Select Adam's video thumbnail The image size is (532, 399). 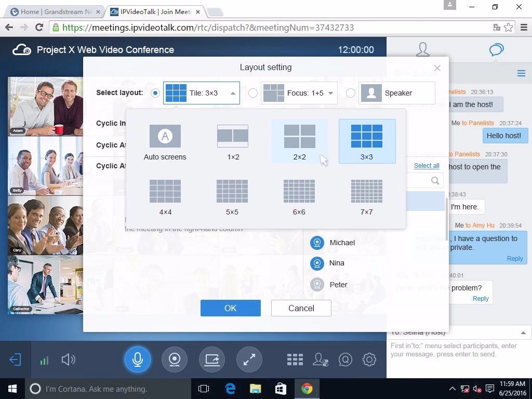(46, 107)
